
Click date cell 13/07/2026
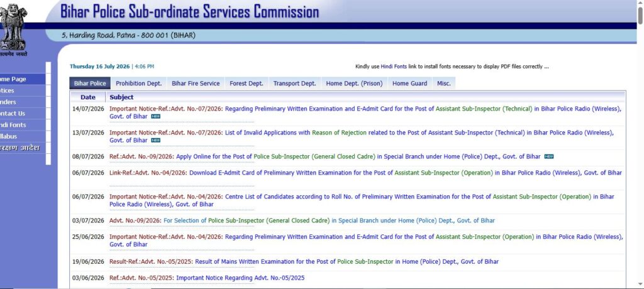click(x=88, y=133)
